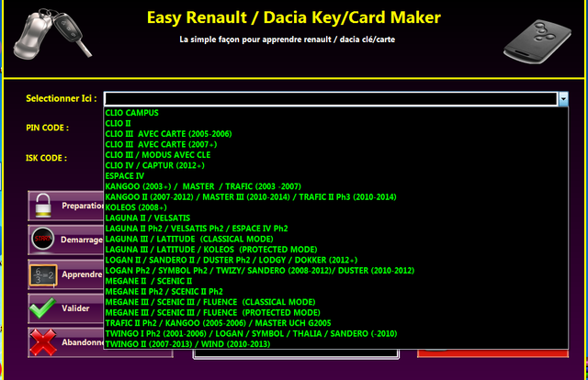Choose CLIO II in the vehicle list
Viewport: 588px width, 380px height.
[120, 123]
